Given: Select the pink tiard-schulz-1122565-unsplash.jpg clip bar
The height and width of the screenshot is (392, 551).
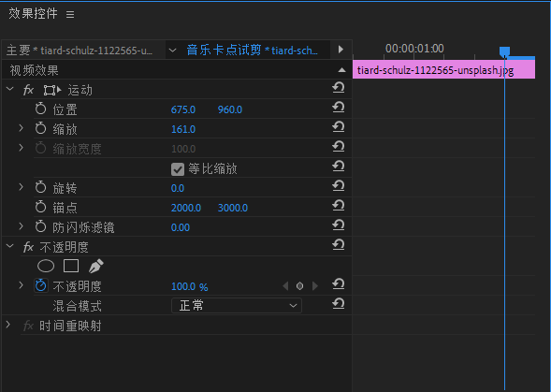Looking at the screenshot, I should coord(443,69).
